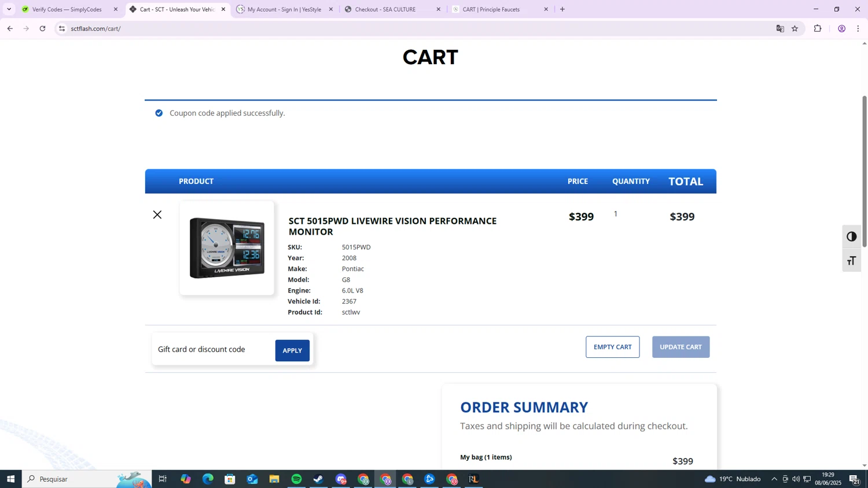Switch to Checkout SEA CULTURE tab

point(385,9)
